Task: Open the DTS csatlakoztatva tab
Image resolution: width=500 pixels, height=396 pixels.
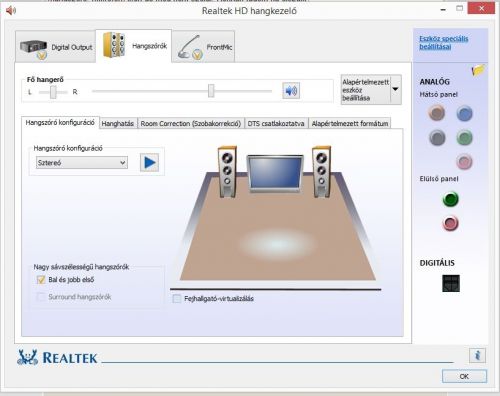Action: 276,123
